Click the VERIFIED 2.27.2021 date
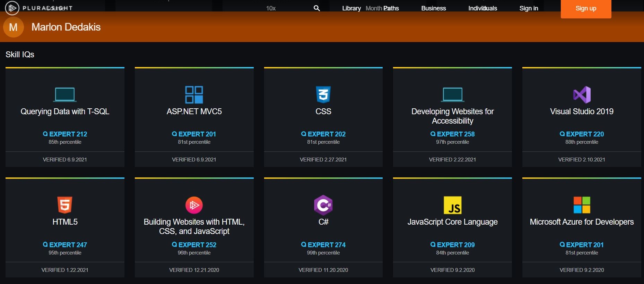644x284 pixels. point(323,160)
